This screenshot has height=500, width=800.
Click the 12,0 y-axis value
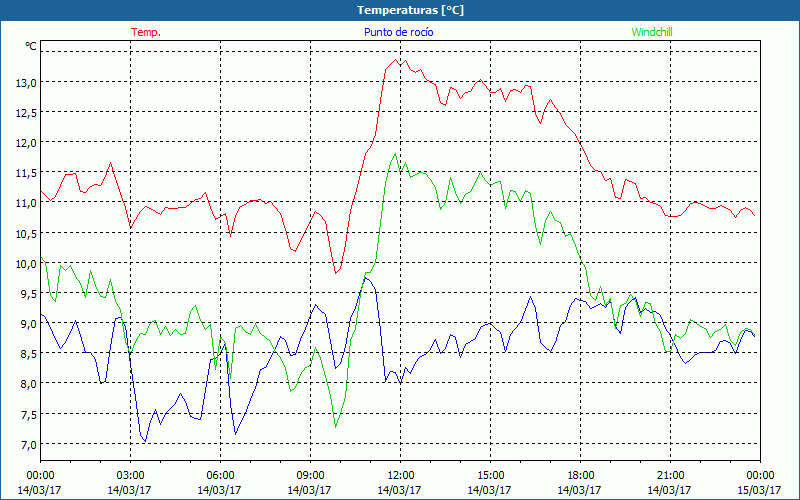(x=26, y=143)
